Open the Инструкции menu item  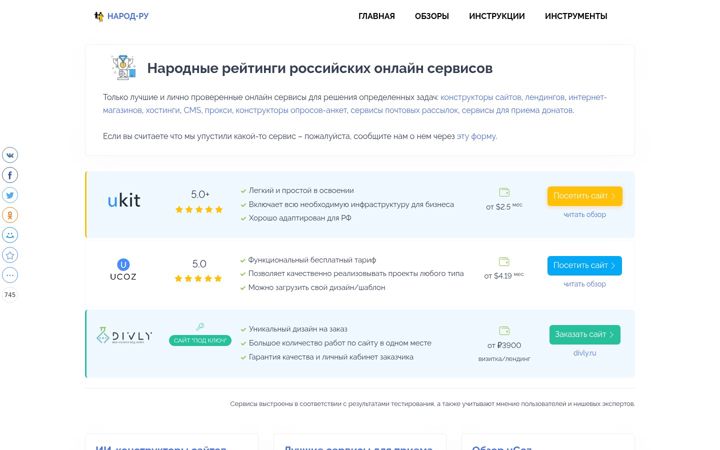497,16
